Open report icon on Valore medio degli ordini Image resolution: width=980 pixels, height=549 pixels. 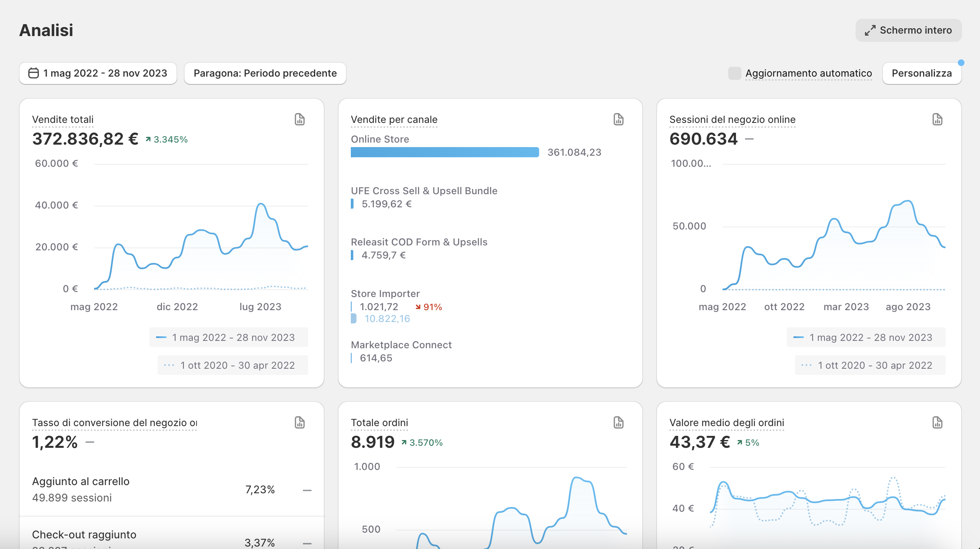(x=937, y=422)
